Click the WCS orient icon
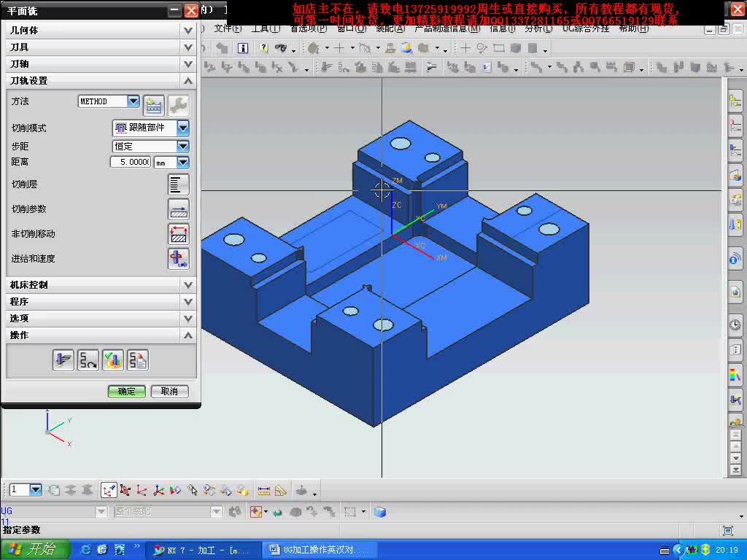The image size is (747, 560). click(x=158, y=490)
